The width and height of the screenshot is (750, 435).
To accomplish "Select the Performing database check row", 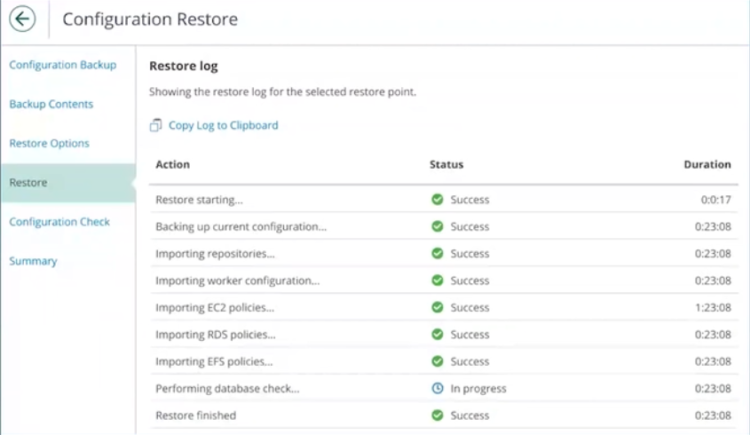I will tap(443, 388).
